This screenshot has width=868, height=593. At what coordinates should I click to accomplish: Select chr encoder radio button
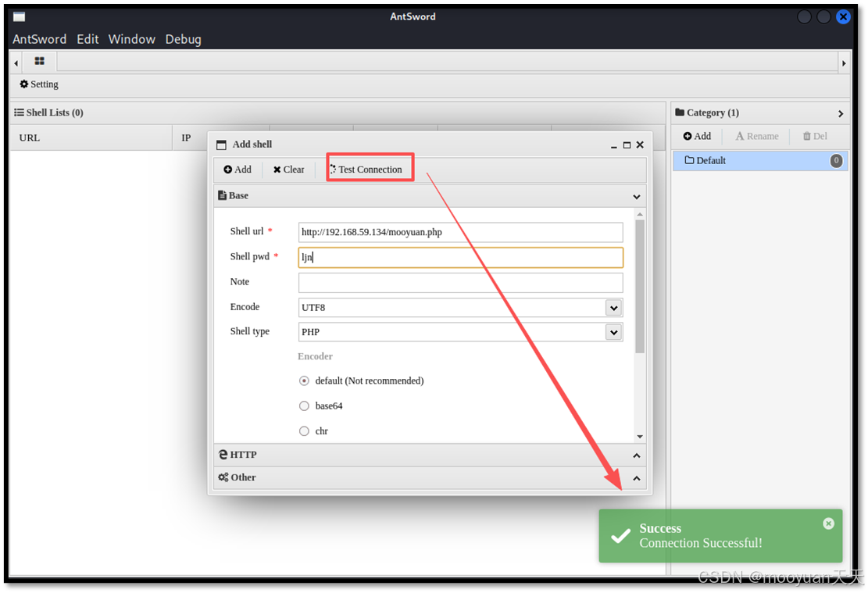[304, 430]
